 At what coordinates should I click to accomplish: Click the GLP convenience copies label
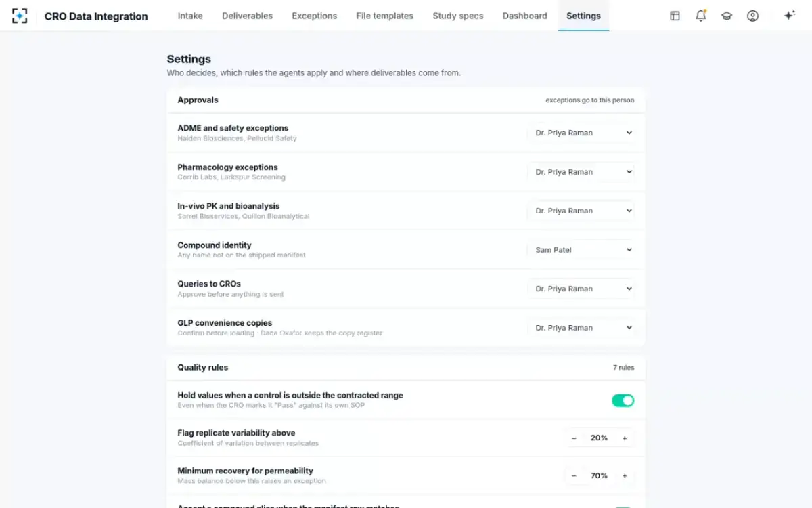click(225, 323)
